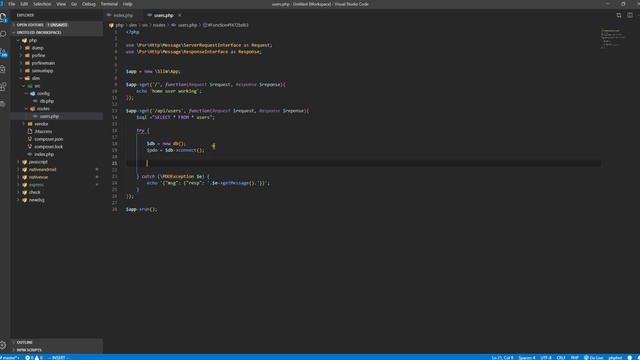Click the function breadcrumb segment
The width and height of the screenshot is (640, 360).
225,25
